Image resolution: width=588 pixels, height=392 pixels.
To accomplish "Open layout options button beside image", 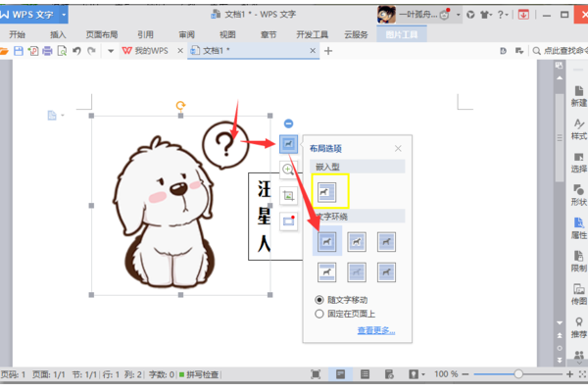I will (x=288, y=144).
